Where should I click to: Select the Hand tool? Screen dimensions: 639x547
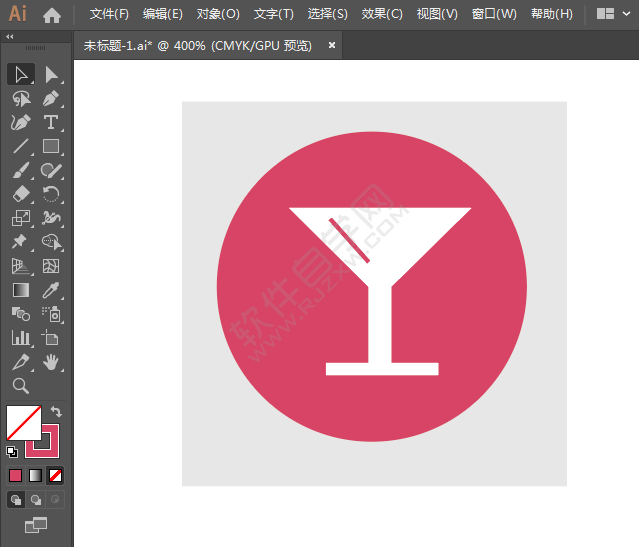coord(51,362)
